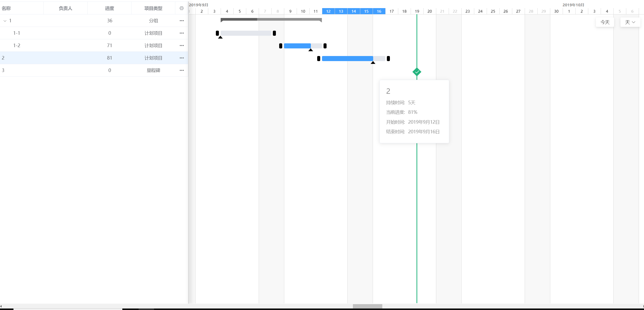Open more options for row 1-1
Viewport: 644px width, 310px height.
click(x=181, y=33)
